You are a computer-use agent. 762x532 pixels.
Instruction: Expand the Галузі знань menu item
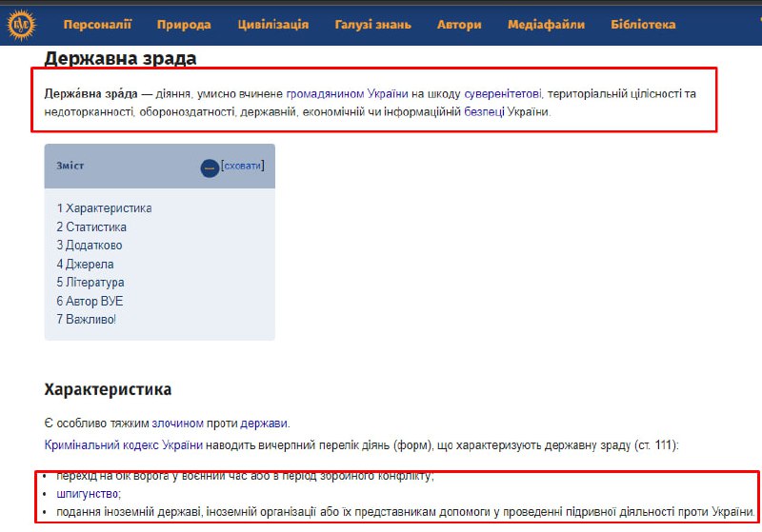click(x=372, y=25)
